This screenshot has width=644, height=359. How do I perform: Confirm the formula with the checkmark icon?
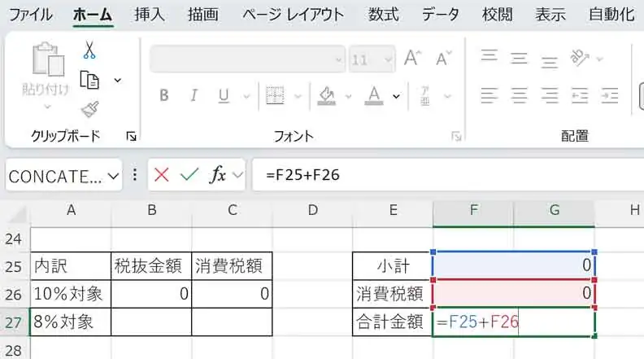pos(189,175)
